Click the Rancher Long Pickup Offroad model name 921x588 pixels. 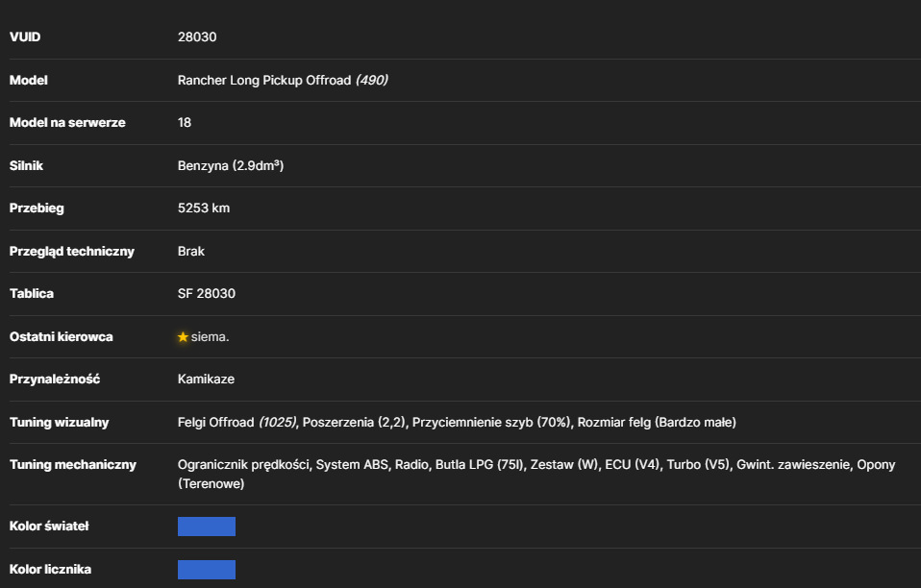[264, 81]
